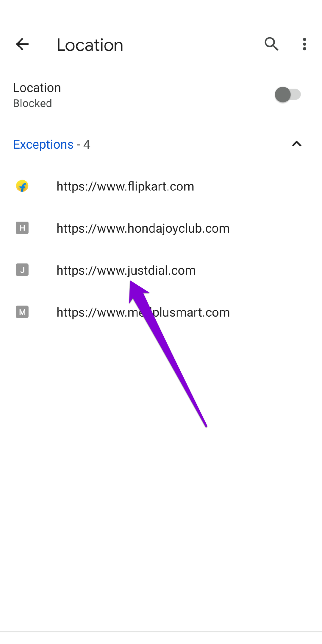Open the justdial.com exception entry
The height and width of the screenshot is (644, 322).
[x=161, y=270]
